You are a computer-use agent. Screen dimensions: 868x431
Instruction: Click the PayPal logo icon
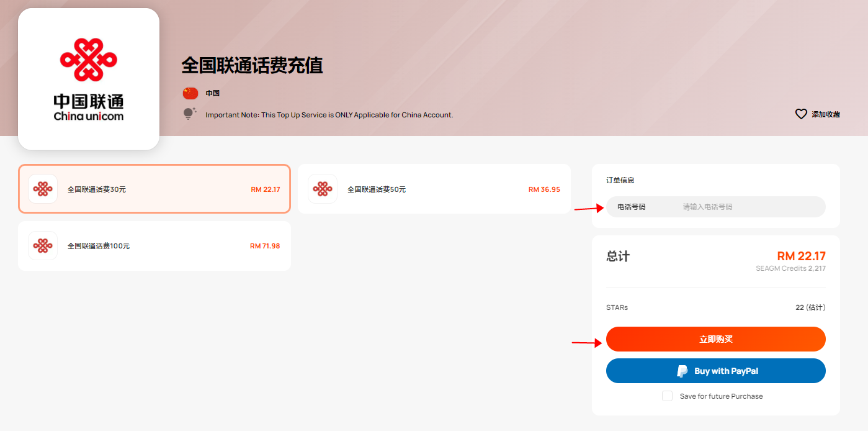682,371
